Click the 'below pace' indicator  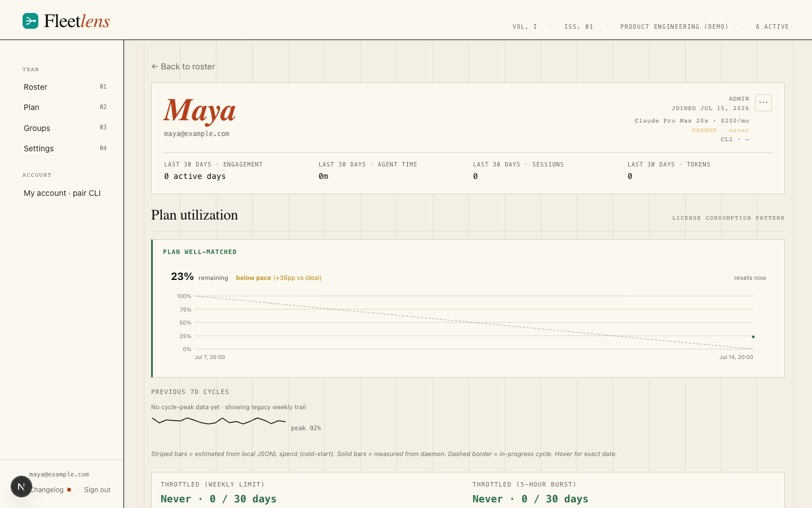253,278
